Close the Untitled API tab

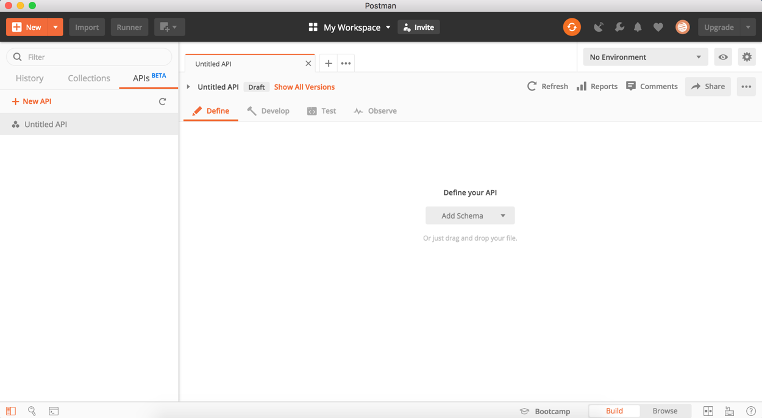click(x=308, y=64)
